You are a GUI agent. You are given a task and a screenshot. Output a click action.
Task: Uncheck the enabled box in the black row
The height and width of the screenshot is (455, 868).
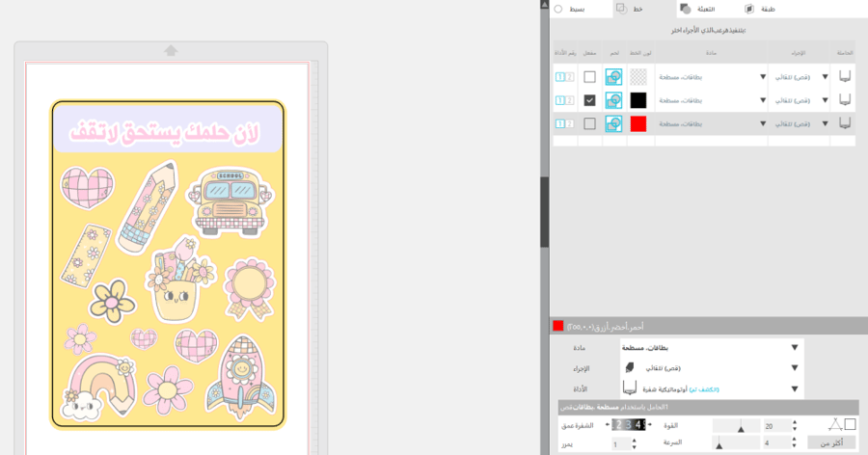(589, 100)
